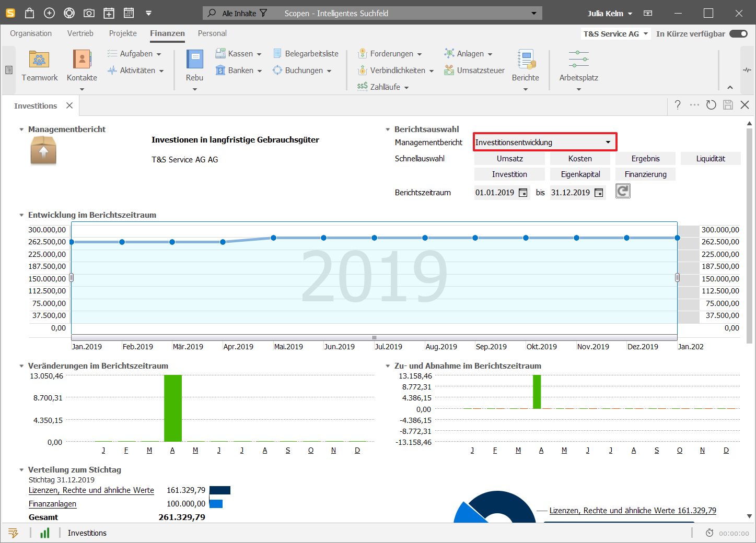Open the Finanzanlagen link
This screenshot has height=543, width=756.
click(52, 504)
